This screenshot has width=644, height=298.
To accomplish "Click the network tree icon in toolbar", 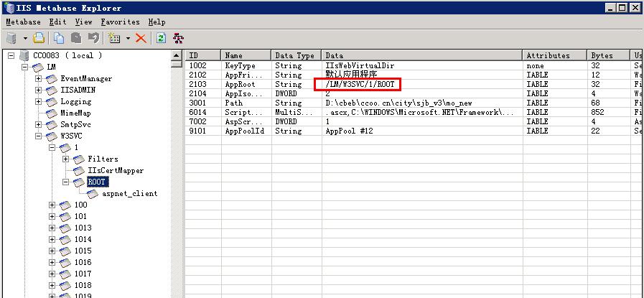I will 178,38.
